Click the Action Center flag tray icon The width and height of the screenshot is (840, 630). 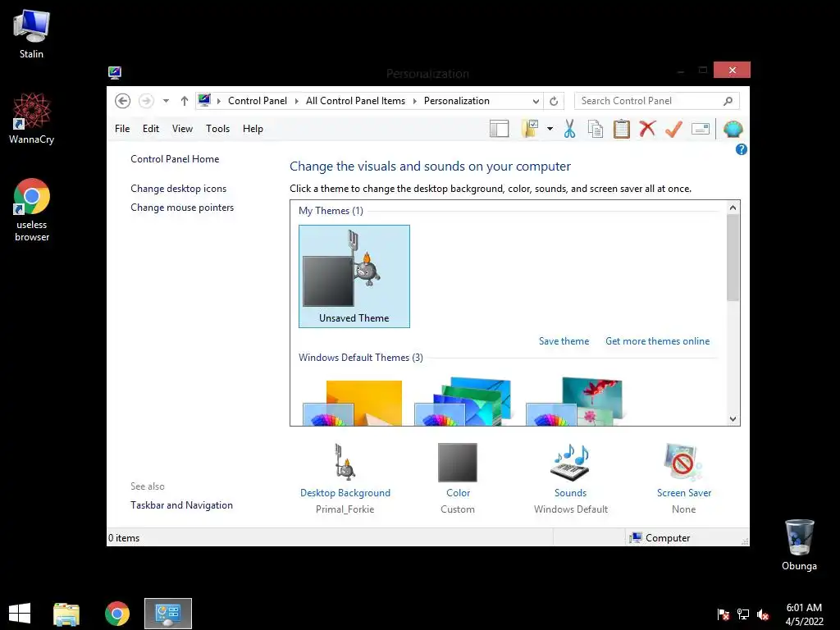tap(724, 614)
